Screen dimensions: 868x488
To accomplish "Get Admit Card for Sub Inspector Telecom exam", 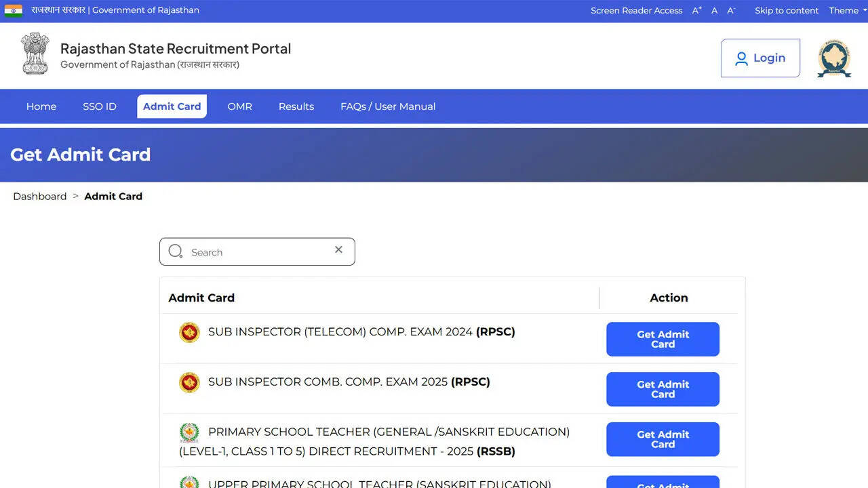I will pyautogui.click(x=663, y=339).
